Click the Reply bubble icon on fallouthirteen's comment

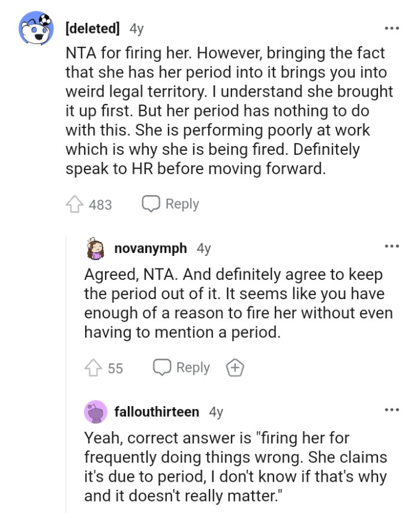[162, 512]
